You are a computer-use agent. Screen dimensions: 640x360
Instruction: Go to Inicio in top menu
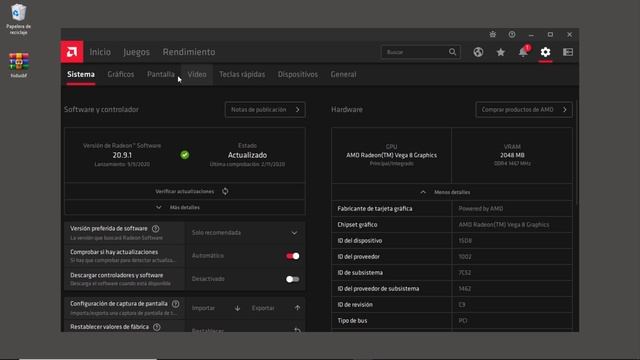coord(100,52)
